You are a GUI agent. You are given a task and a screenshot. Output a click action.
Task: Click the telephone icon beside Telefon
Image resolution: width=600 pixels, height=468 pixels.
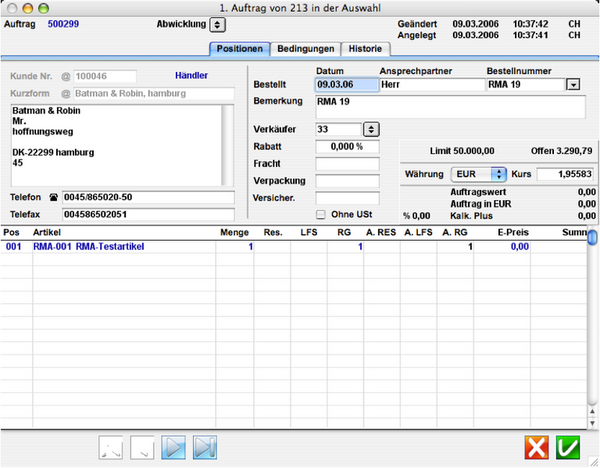[x=53, y=197]
